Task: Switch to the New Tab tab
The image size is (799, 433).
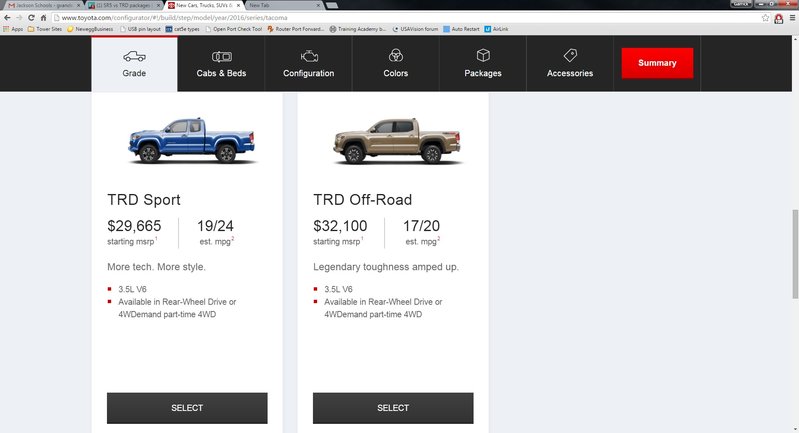Action: pos(283,5)
